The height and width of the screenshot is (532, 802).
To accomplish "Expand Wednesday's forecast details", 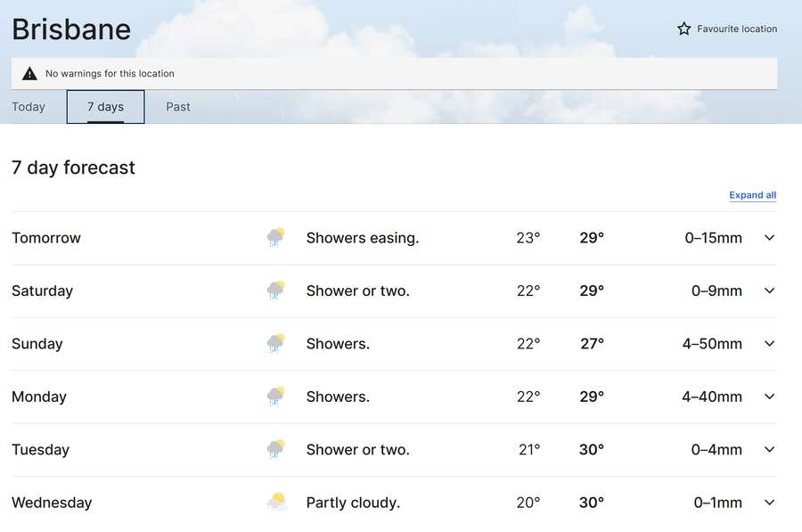I will click(x=768, y=502).
